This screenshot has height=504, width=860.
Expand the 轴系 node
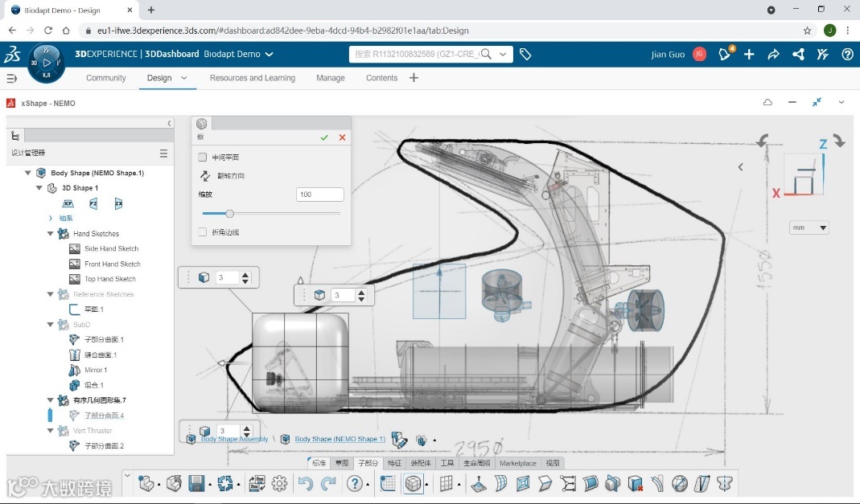tap(51, 218)
